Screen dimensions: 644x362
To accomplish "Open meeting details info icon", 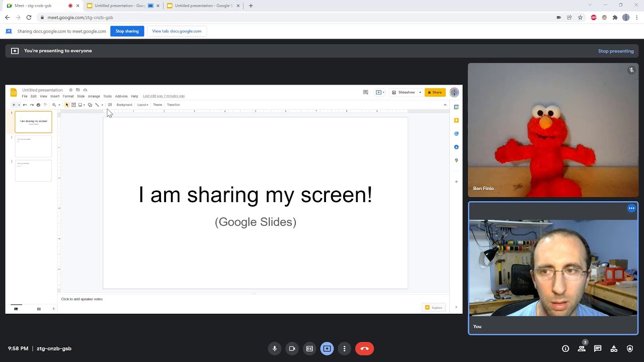I will click(566, 348).
